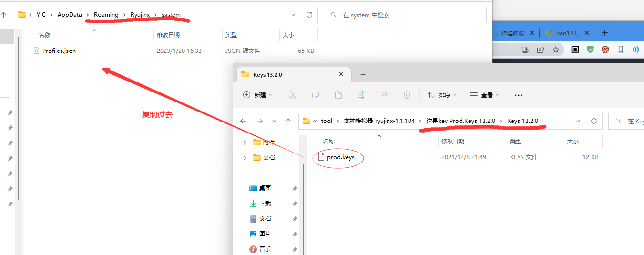
Task: Open the 新建 dropdown menu
Action: click(x=257, y=95)
